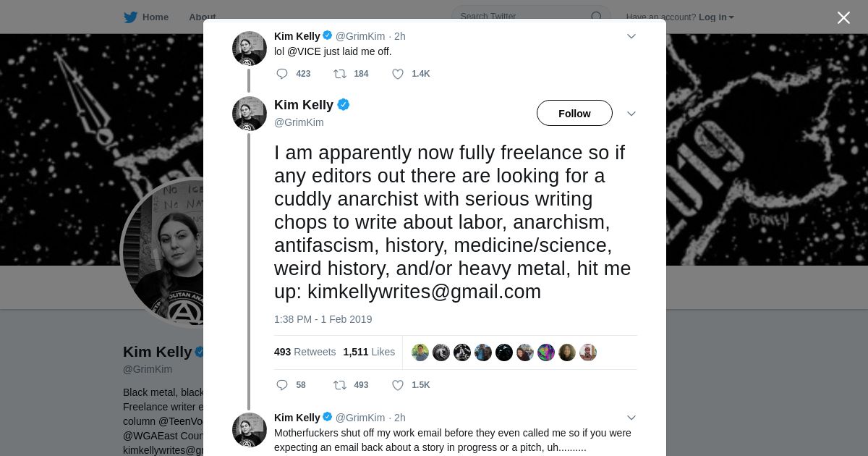Open the top tweet's more-options chevron
This screenshot has height=456, width=868.
click(631, 36)
